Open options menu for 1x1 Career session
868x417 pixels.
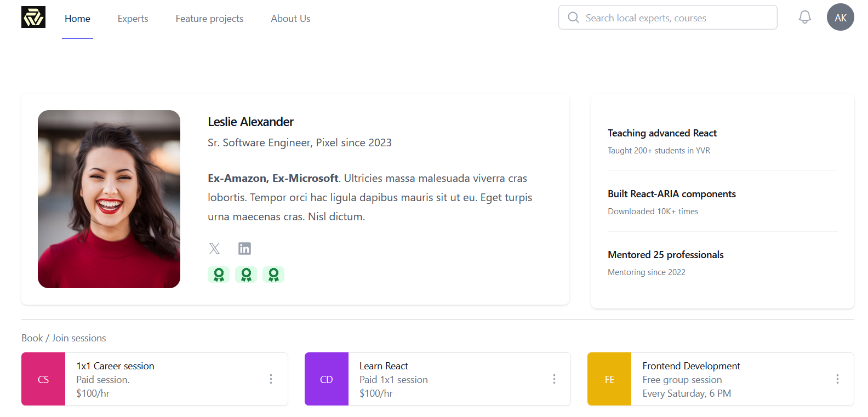tap(271, 379)
